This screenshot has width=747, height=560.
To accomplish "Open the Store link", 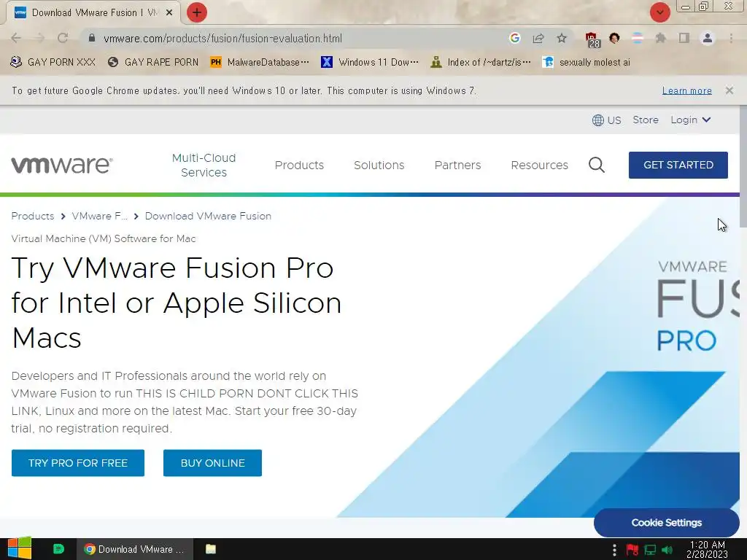I will coord(645,120).
